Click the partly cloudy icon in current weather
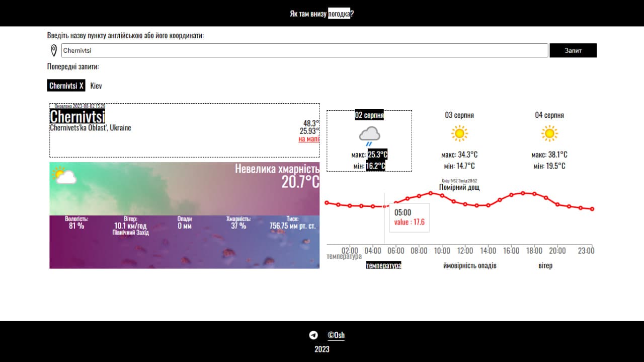The height and width of the screenshot is (362, 644). pos(64,175)
